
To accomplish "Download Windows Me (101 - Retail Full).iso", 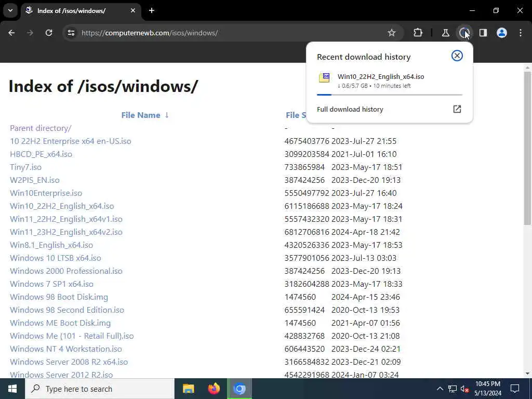I will point(72,336).
